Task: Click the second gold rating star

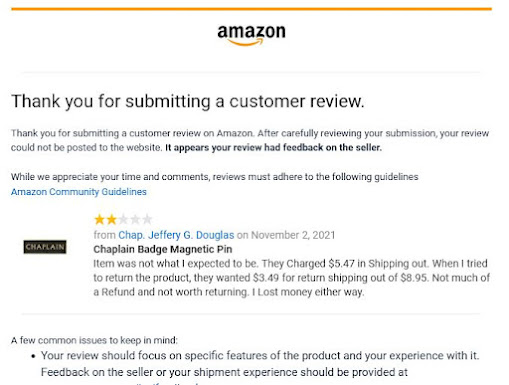Action: click(x=111, y=220)
